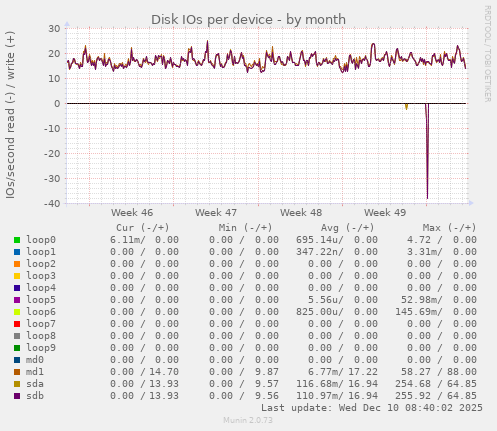Viewport: 497px width, 431px height.
Task: Click the sda olive legend swatch
Action: point(17,384)
